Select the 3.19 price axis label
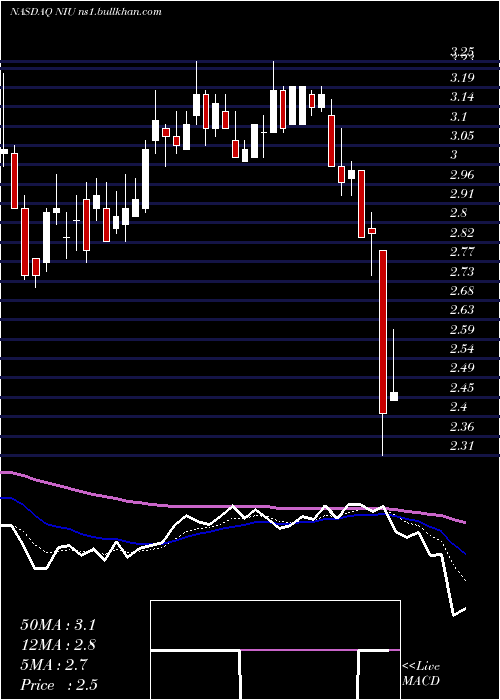The height and width of the screenshot is (700, 500). point(462,78)
